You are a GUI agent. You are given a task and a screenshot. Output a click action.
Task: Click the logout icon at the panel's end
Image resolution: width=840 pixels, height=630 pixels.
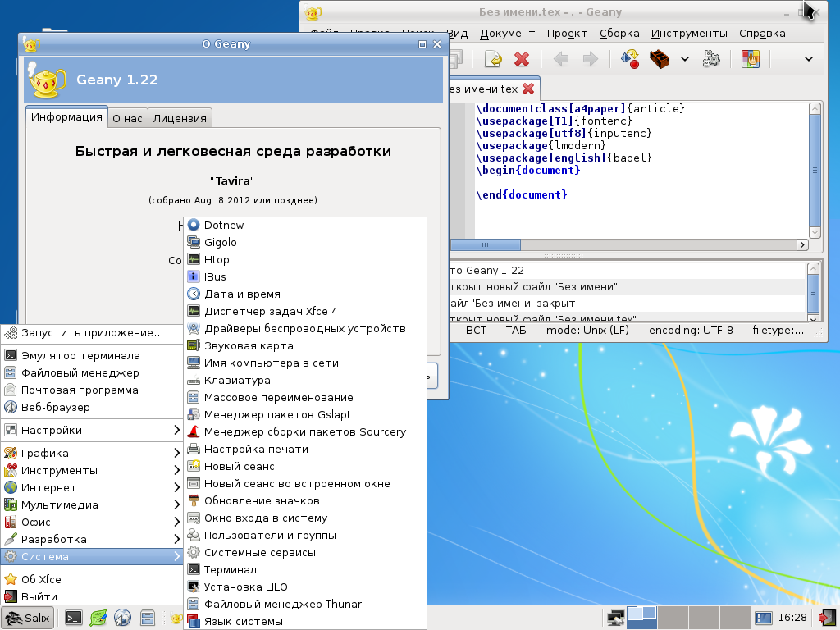827,618
